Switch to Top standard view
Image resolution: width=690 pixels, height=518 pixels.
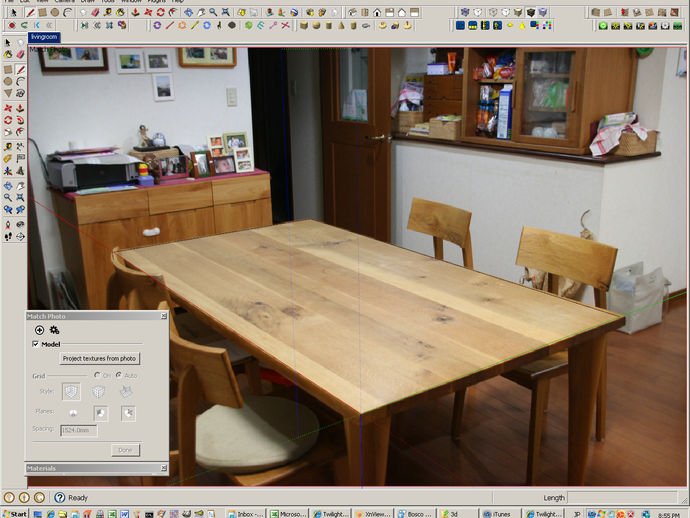click(x=365, y=12)
